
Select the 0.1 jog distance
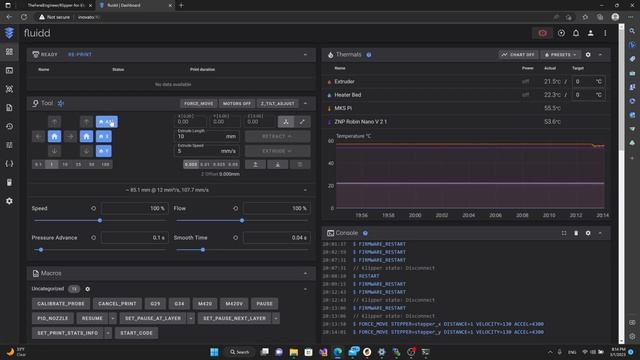pos(38,164)
